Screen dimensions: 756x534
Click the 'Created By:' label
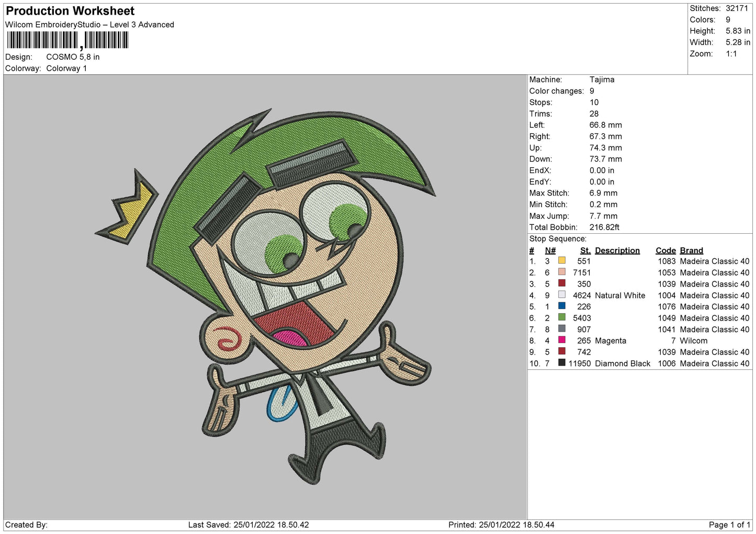(26, 525)
